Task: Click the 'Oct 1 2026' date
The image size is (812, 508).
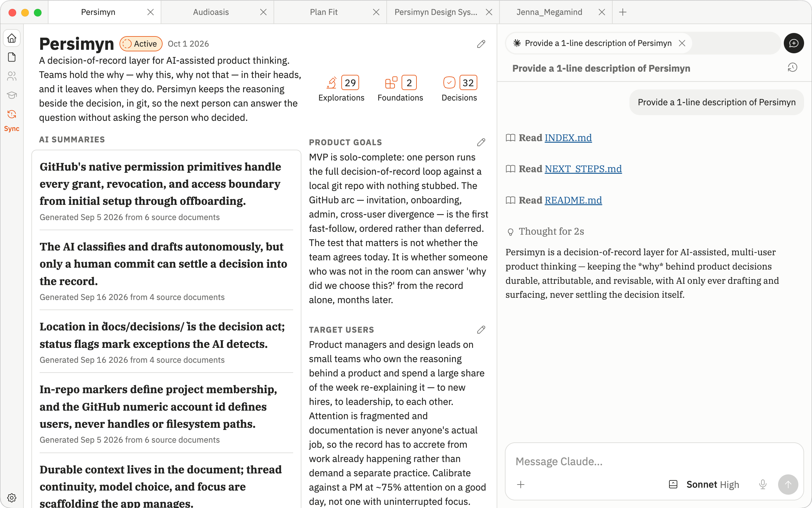Action: (188, 44)
